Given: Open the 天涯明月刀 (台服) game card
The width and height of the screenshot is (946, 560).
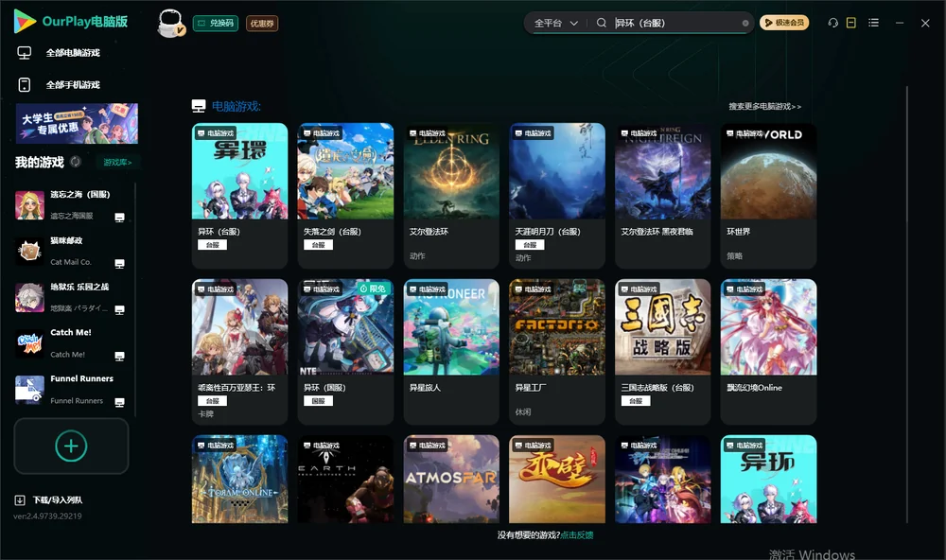Looking at the screenshot, I should pos(557,196).
